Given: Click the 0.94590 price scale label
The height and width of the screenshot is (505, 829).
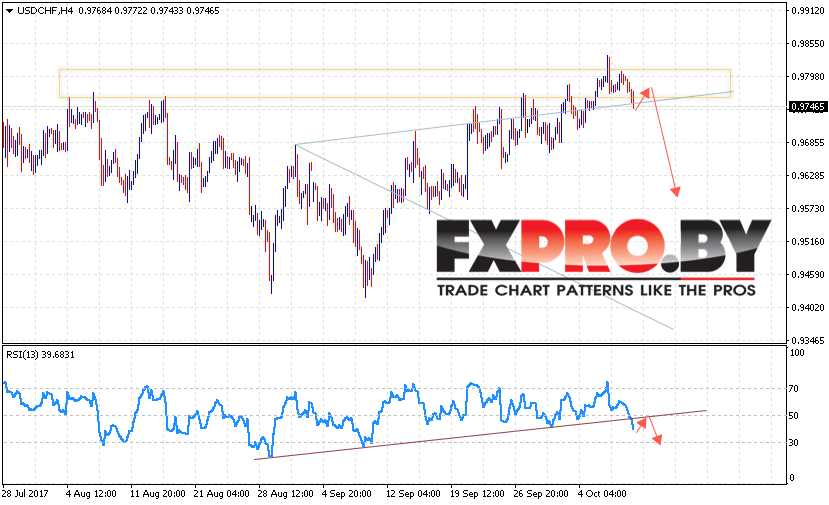Looking at the screenshot, I should point(808,274).
